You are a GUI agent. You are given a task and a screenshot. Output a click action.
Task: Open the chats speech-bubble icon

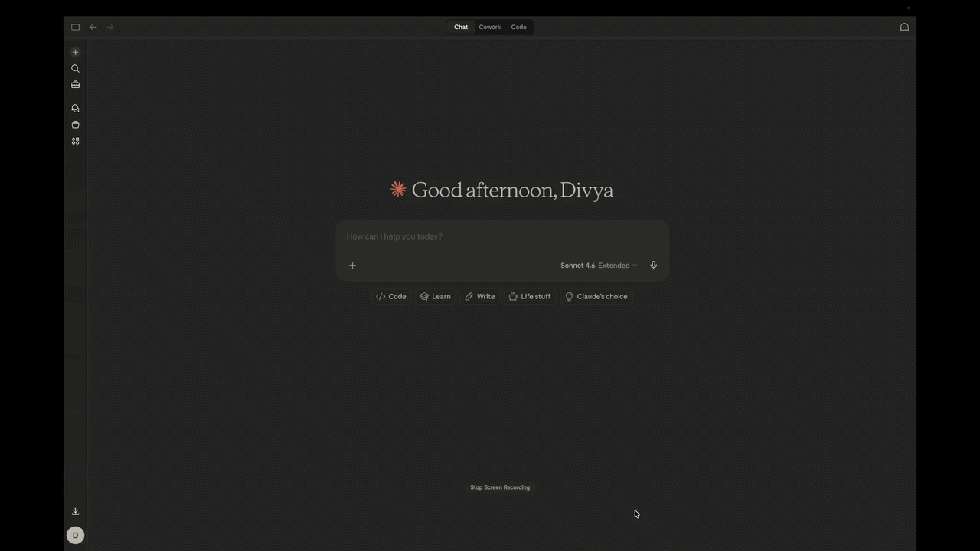click(75, 109)
